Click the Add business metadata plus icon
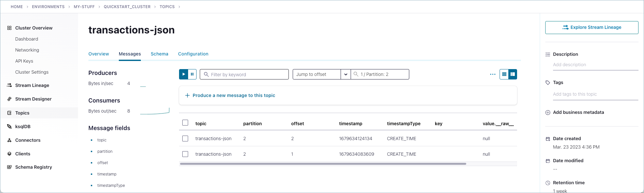 (548, 113)
